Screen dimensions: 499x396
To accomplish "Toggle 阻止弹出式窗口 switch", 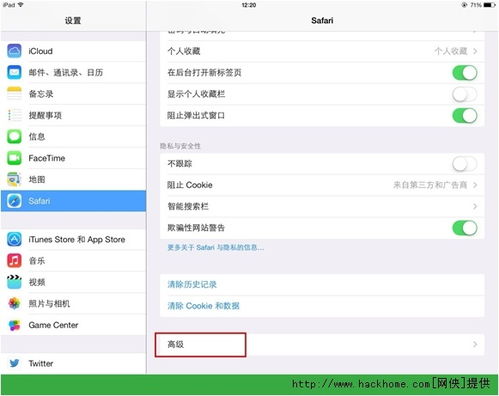I will tap(465, 116).
